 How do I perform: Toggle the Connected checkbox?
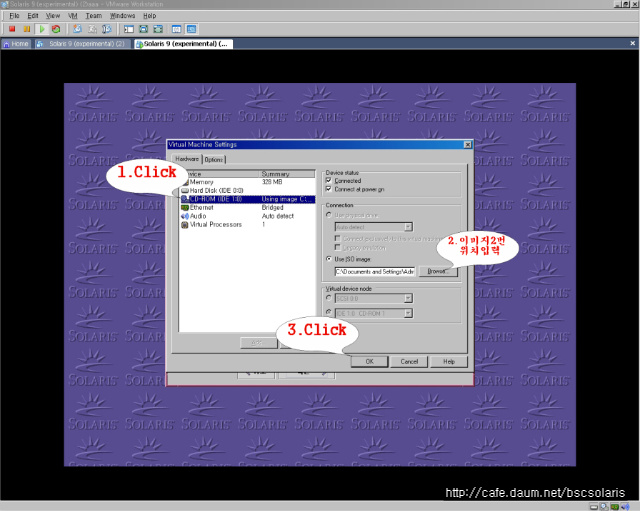[329, 180]
